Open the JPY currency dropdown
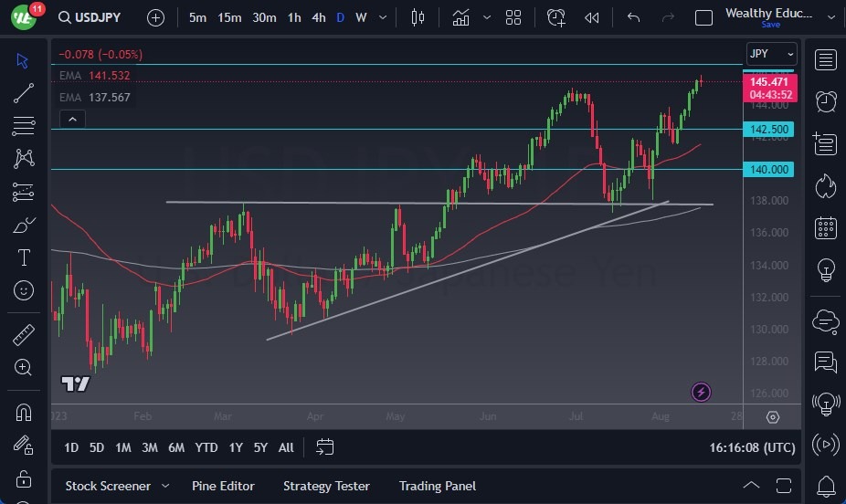The width and height of the screenshot is (846, 504). [771, 54]
